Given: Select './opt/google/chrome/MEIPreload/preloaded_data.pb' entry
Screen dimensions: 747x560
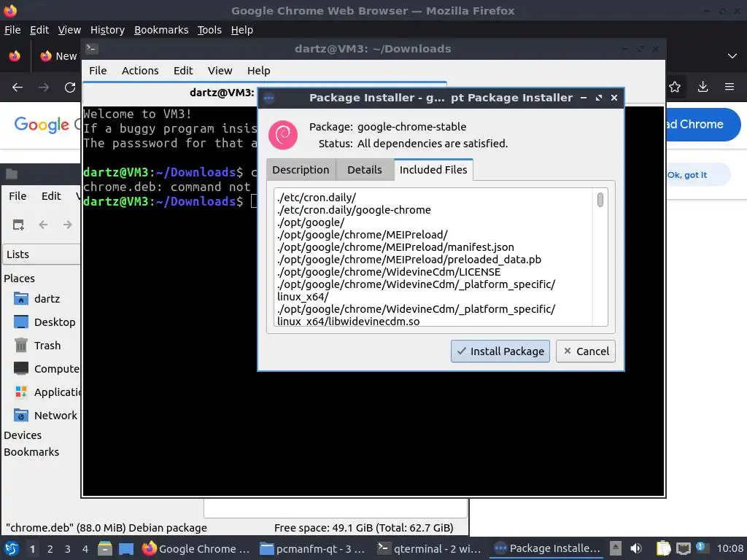Looking at the screenshot, I should 409,260.
